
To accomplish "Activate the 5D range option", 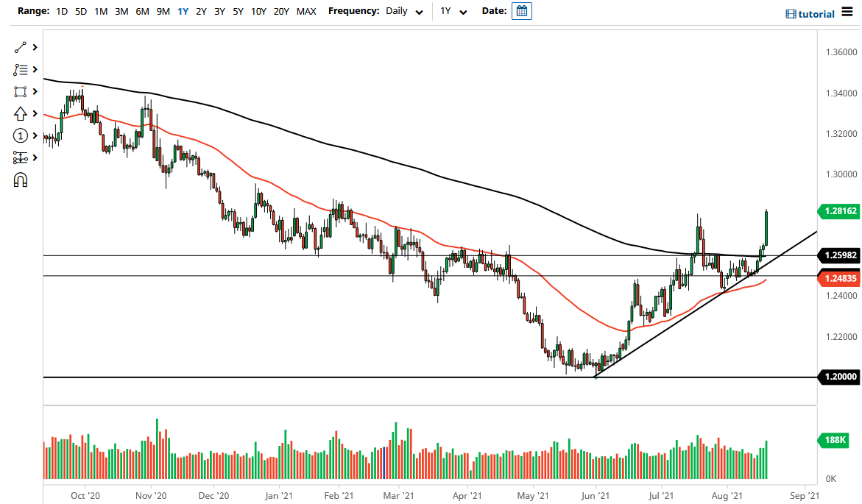I will click(80, 12).
